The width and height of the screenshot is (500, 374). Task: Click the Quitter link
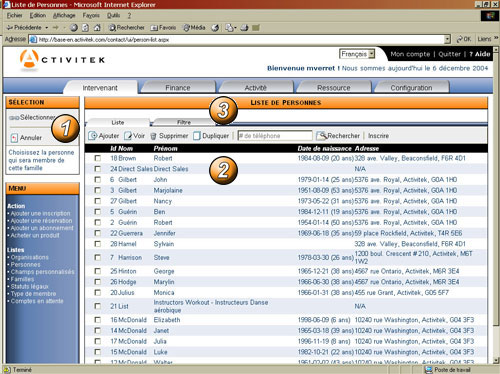pos(449,54)
